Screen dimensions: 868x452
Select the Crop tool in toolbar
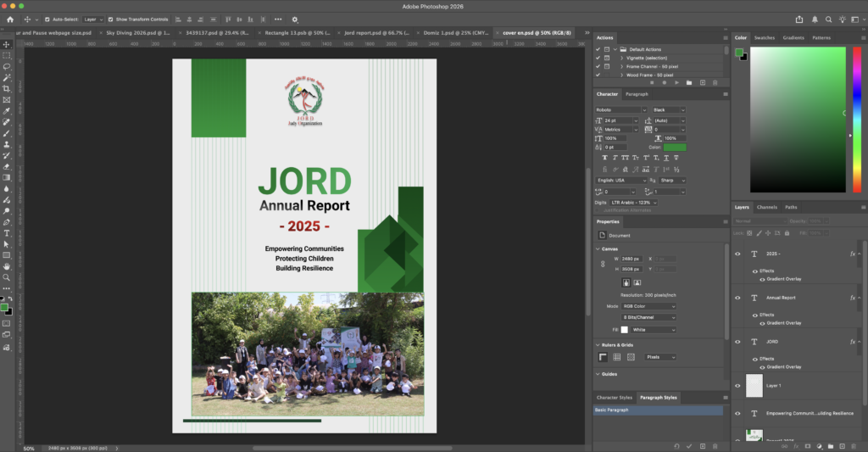(x=7, y=88)
